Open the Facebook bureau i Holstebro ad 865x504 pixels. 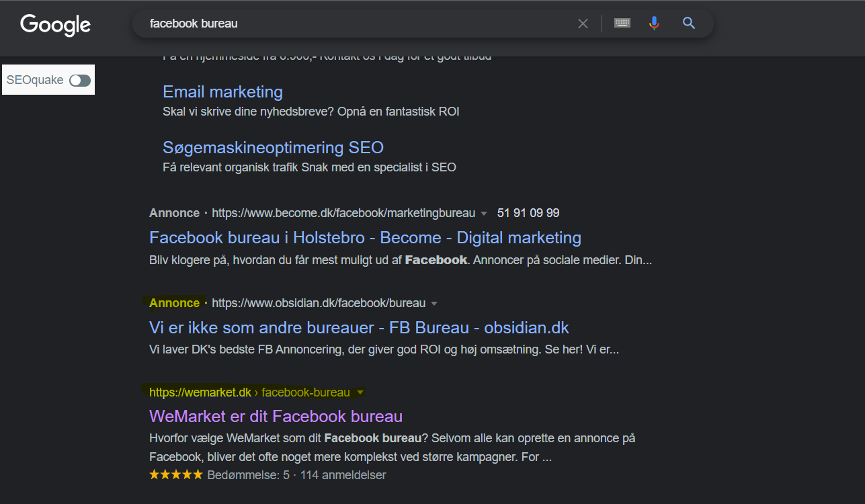click(x=365, y=237)
